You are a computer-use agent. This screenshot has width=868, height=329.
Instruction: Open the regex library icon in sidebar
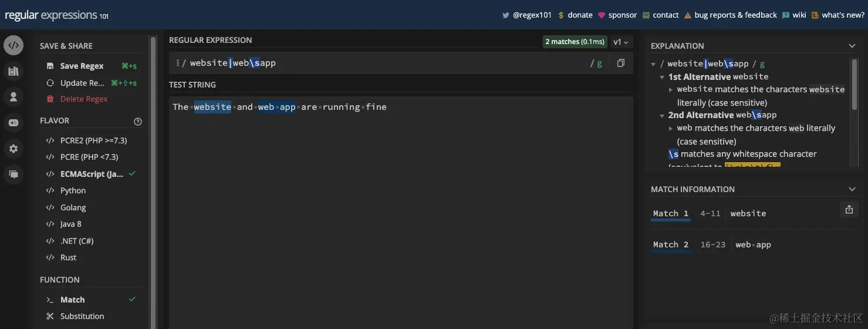click(x=13, y=71)
